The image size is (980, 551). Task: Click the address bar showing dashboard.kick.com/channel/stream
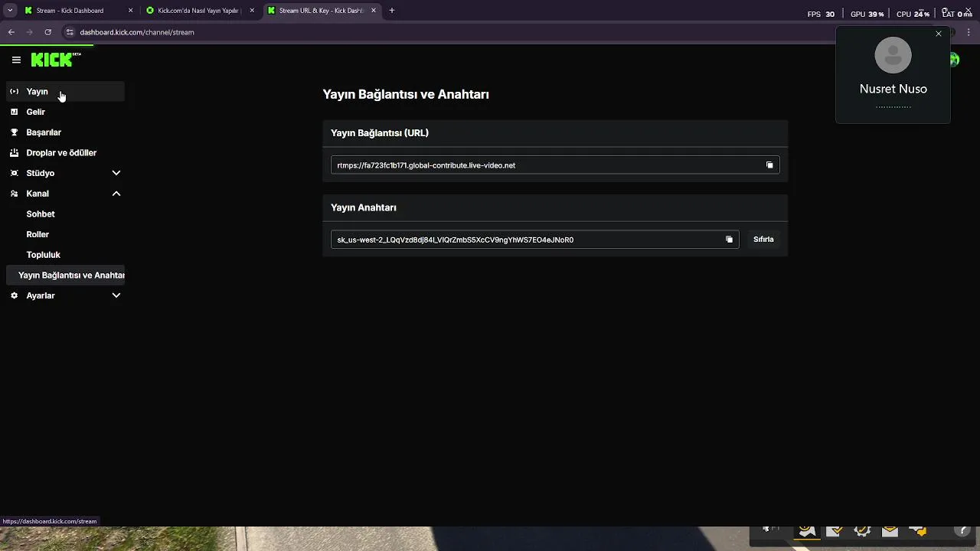pyautogui.click(x=444, y=32)
